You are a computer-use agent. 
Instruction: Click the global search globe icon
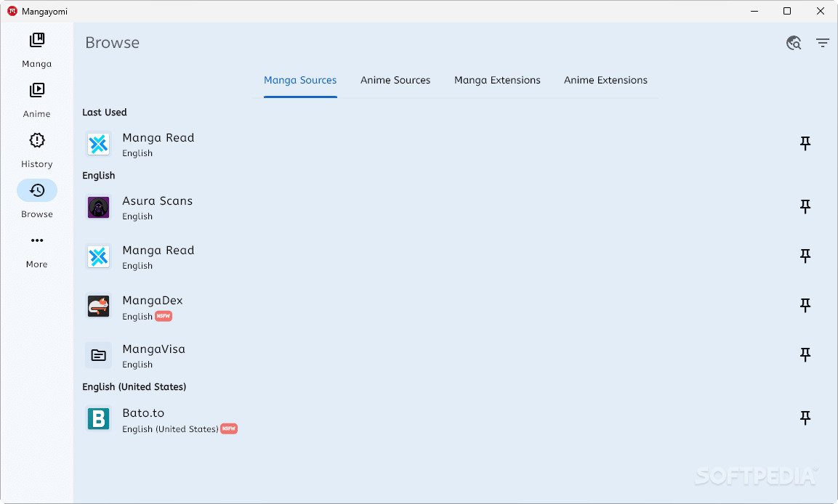pyautogui.click(x=794, y=43)
